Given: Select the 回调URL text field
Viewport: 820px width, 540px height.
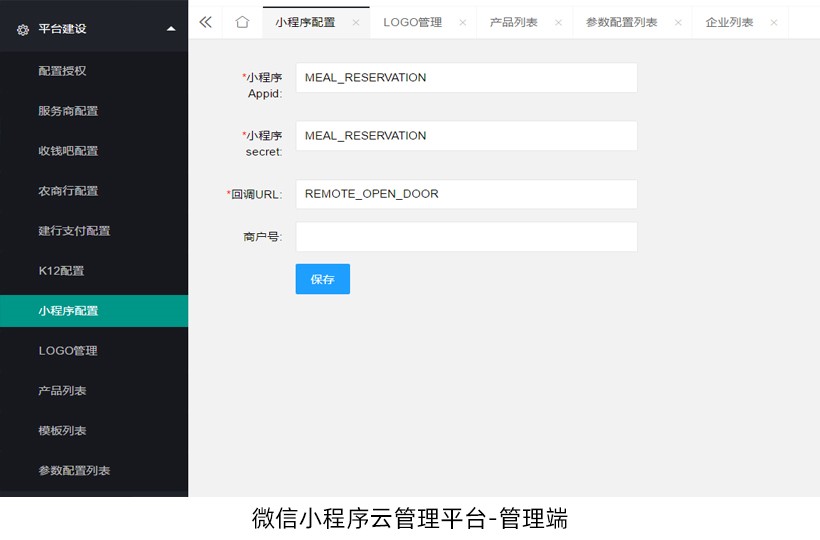Looking at the screenshot, I should point(466,194).
